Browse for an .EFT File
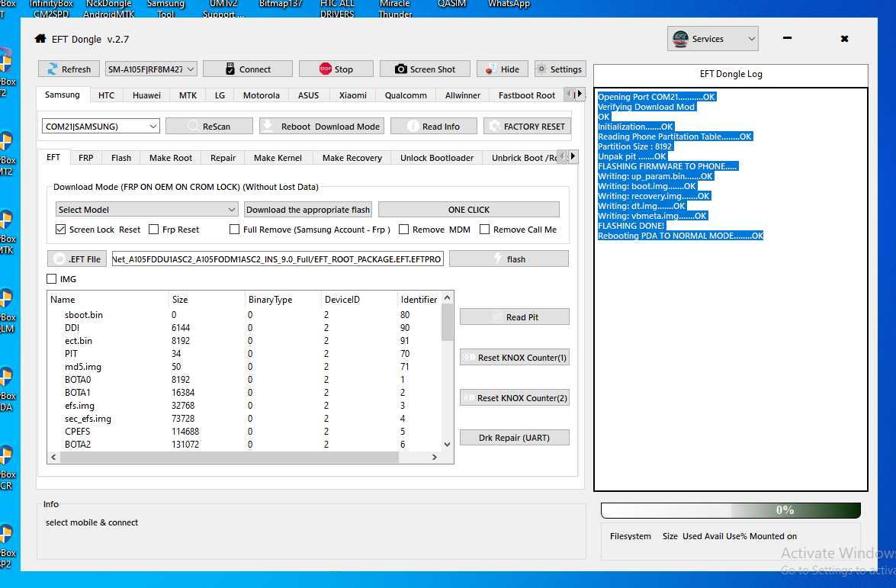 76,259
